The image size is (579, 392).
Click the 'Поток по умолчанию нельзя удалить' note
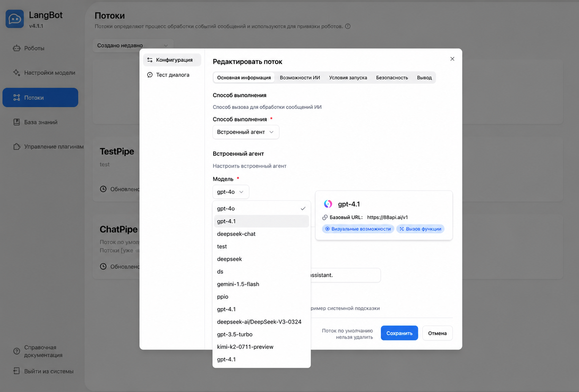coord(347,334)
